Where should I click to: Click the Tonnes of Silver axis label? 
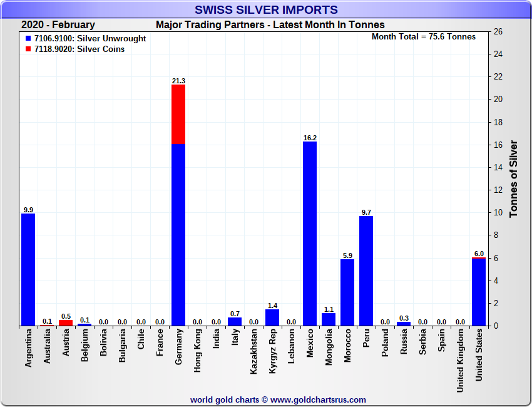pos(514,178)
